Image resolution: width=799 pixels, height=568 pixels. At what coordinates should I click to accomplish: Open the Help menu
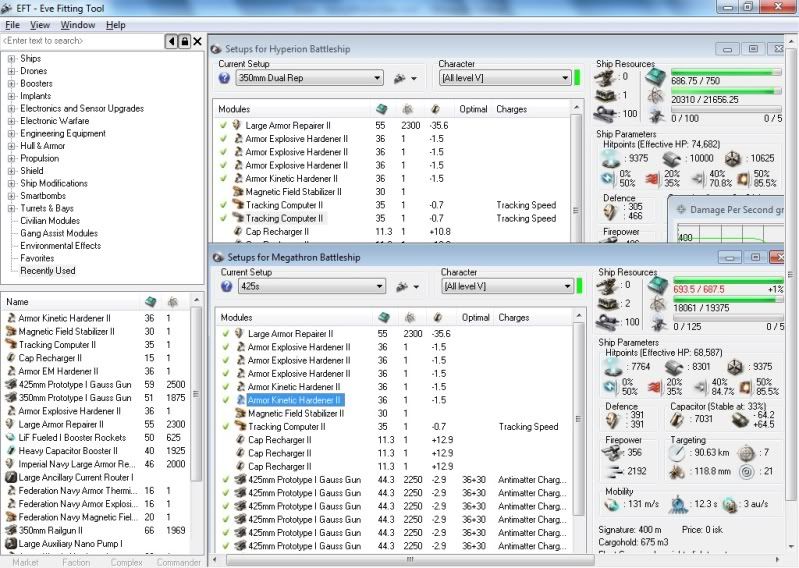point(116,25)
